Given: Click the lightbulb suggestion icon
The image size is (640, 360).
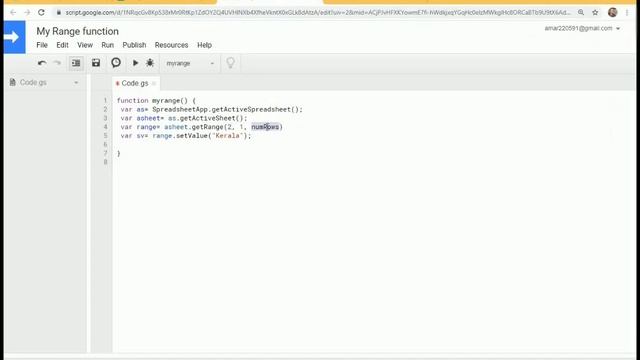Looking at the screenshot, I should 230,63.
